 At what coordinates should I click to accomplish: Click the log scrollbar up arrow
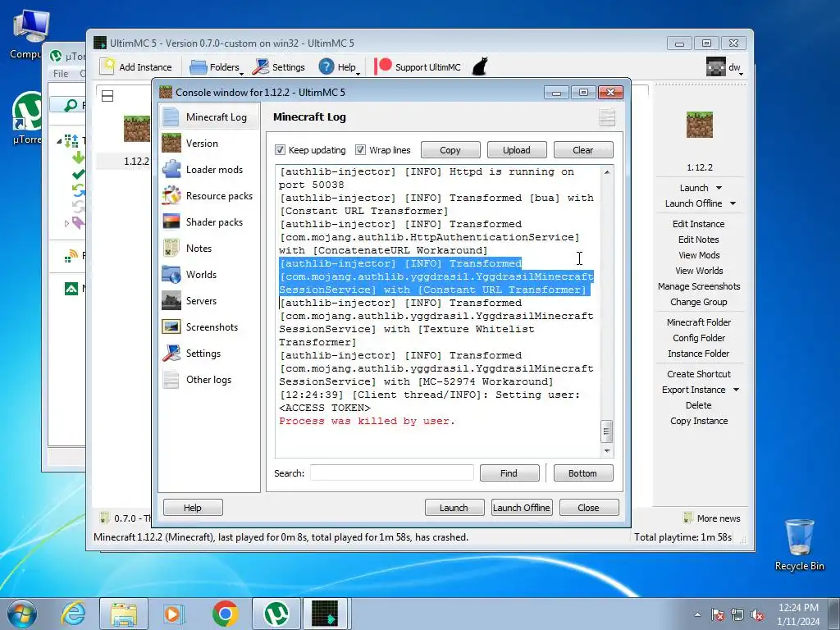(606, 172)
